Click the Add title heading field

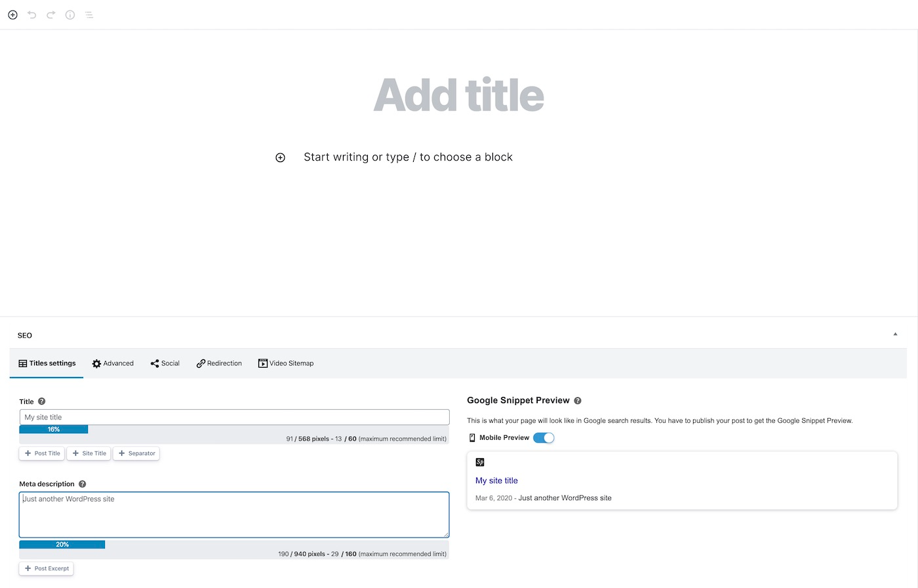(458, 95)
